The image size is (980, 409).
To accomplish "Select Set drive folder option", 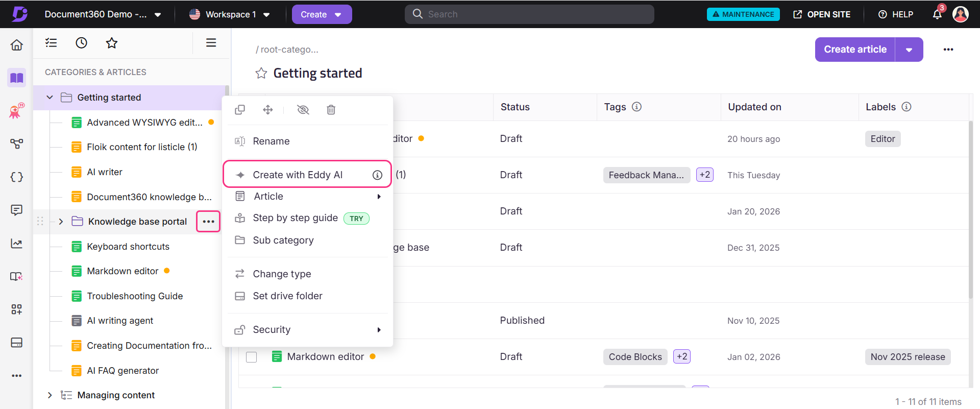I will point(308,296).
